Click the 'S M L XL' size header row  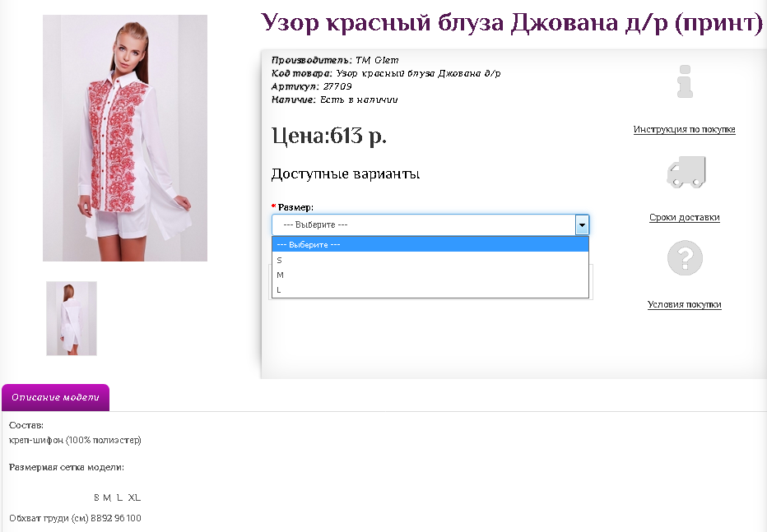(x=118, y=497)
